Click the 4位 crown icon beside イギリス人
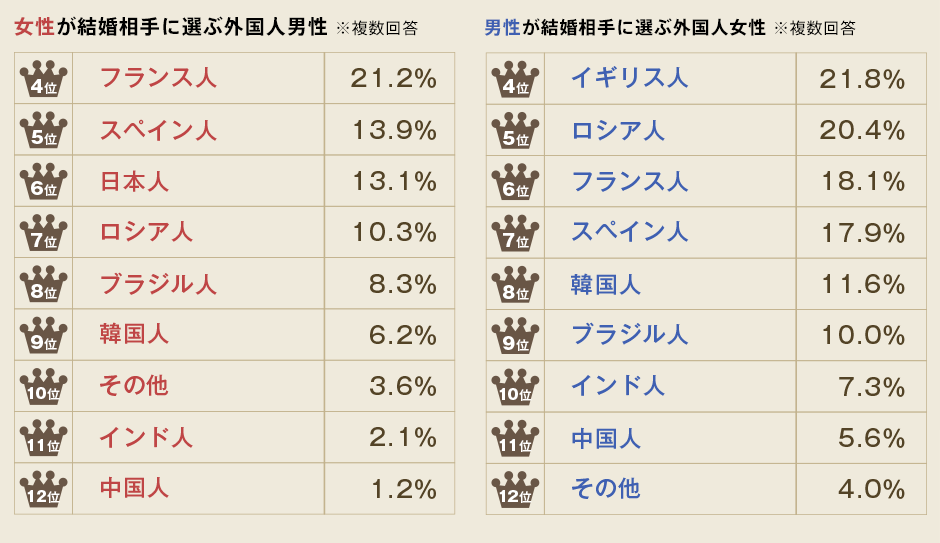The image size is (940, 543). [x=515, y=78]
